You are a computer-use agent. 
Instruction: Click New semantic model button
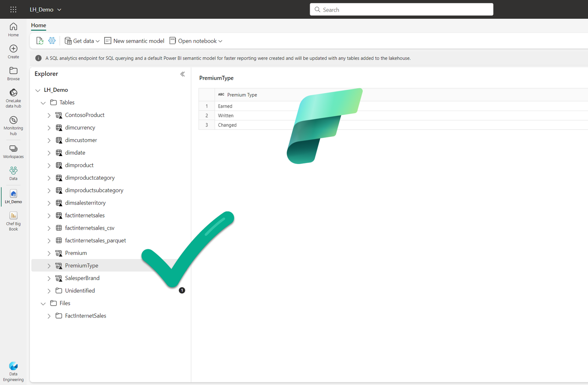pyautogui.click(x=134, y=41)
